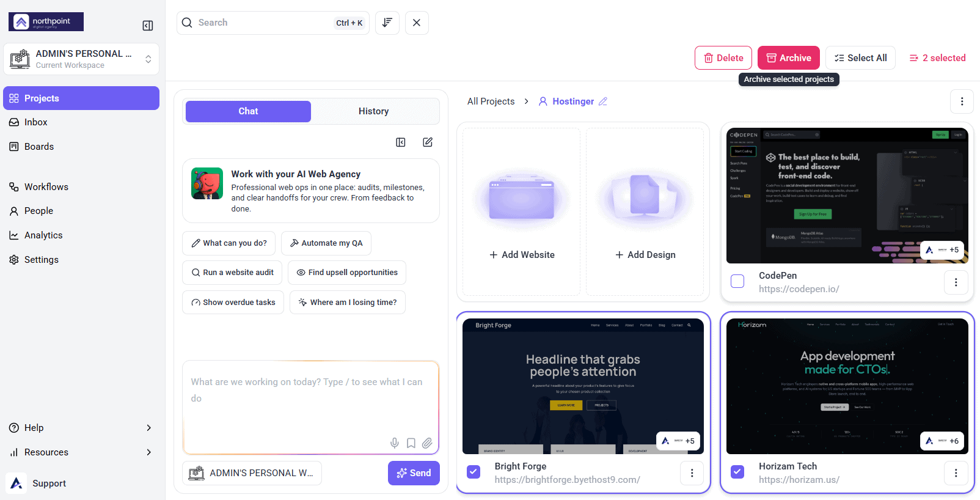Check the CodePen project checkbox
The image size is (980, 500).
[x=737, y=281]
